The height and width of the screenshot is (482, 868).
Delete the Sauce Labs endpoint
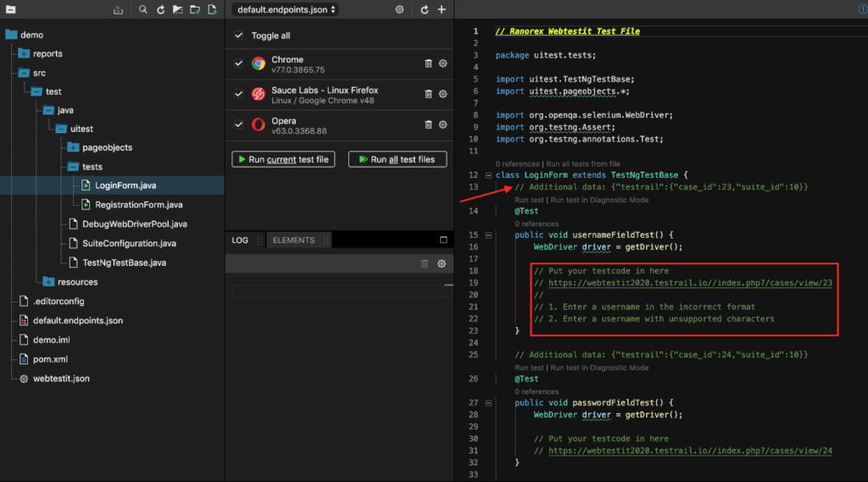(428, 94)
